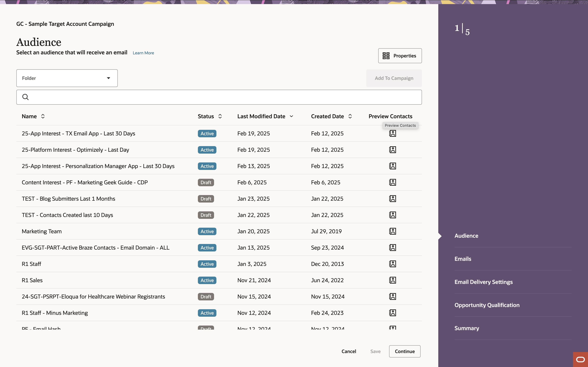
Task: Preview contacts for R1 Sales segment
Action: pos(392,280)
